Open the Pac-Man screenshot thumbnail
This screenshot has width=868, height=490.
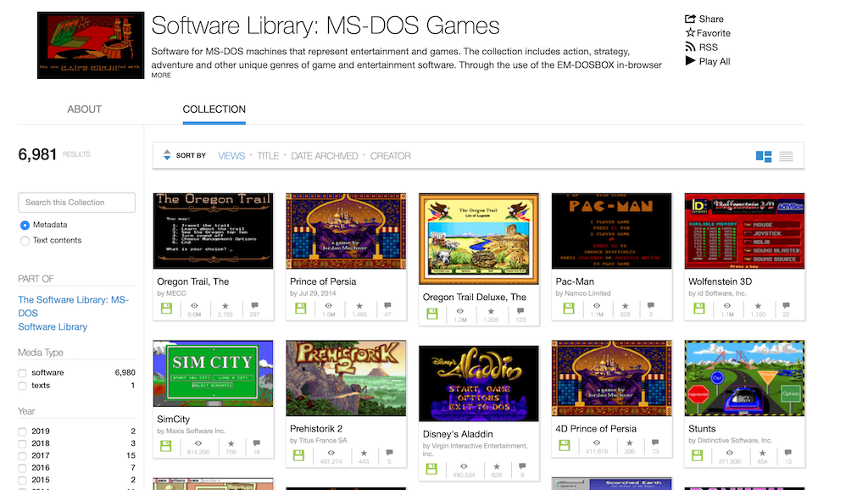(x=612, y=231)
